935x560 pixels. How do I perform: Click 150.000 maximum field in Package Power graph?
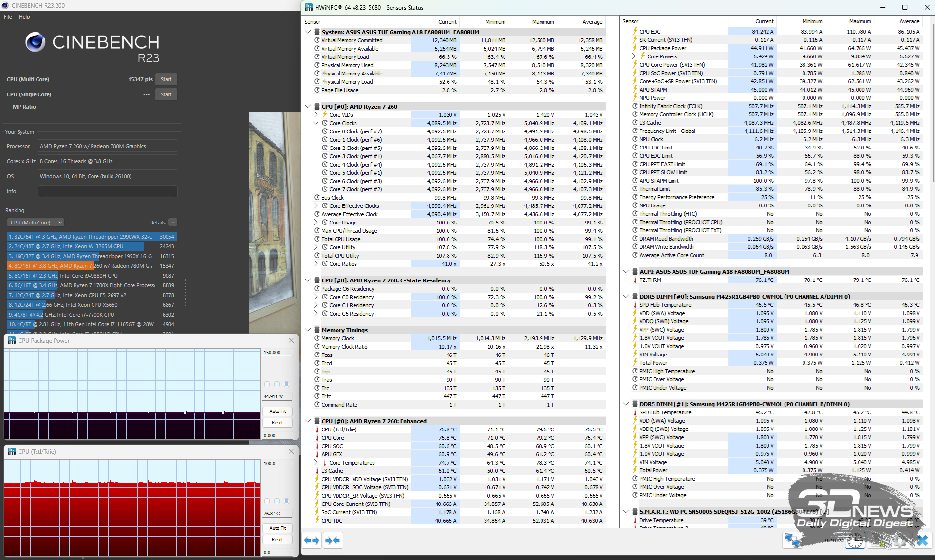(278, 353)
